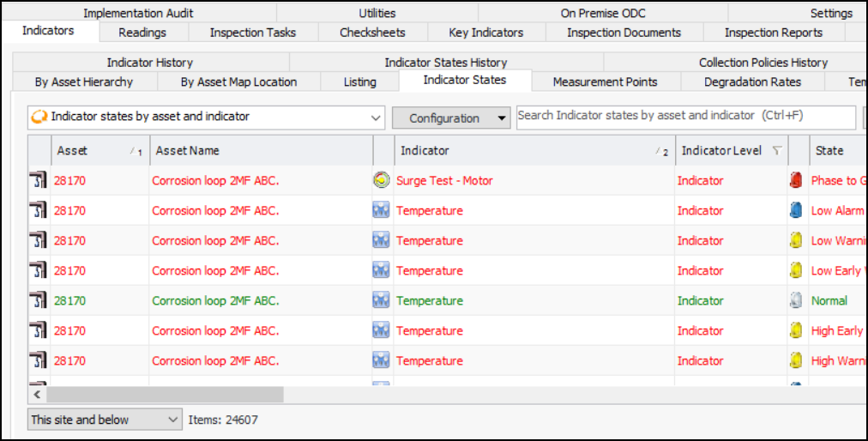Click the grey Normal state light icon
868x441 pixels.
[795, 301]
